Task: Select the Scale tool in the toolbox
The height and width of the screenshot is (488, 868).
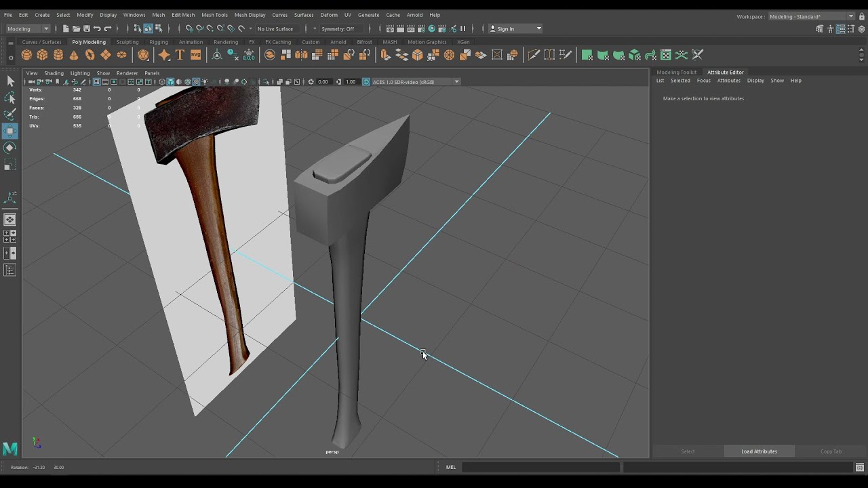Action: 10,165
